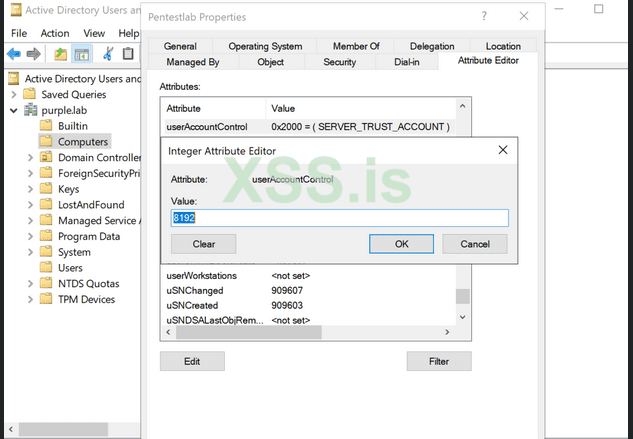Select the uSNChanged attribute row

click(x=310, y=290)
